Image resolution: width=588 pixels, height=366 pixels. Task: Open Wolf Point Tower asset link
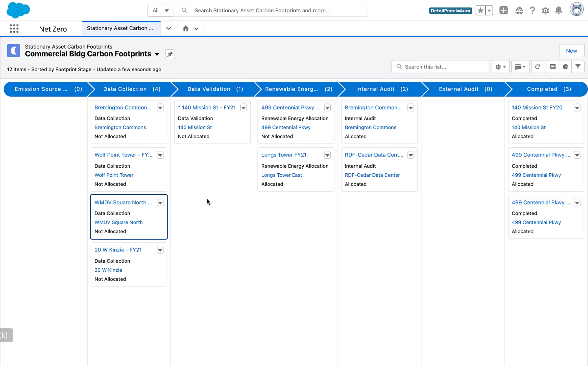[114, 175]
